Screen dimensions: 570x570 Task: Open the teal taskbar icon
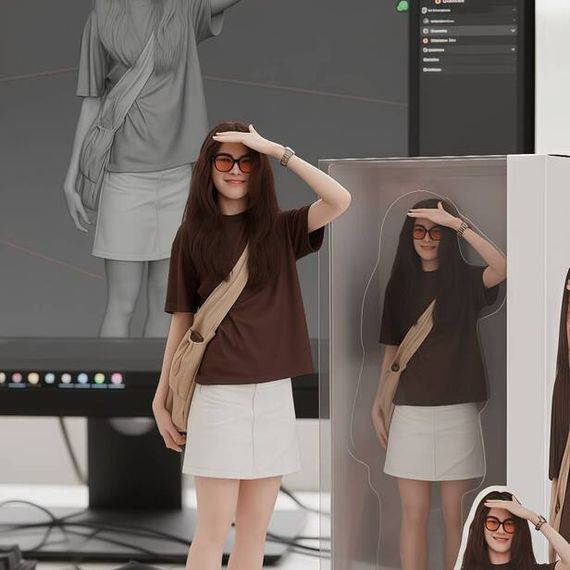click(x=50, y=378)
